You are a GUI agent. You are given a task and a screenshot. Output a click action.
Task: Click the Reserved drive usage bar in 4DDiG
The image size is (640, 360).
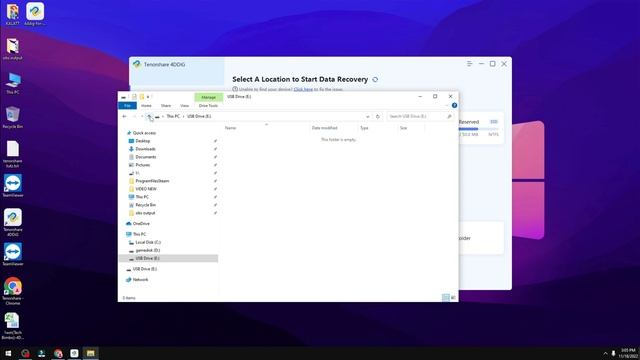pyautogui.click(x=478, y=129)
